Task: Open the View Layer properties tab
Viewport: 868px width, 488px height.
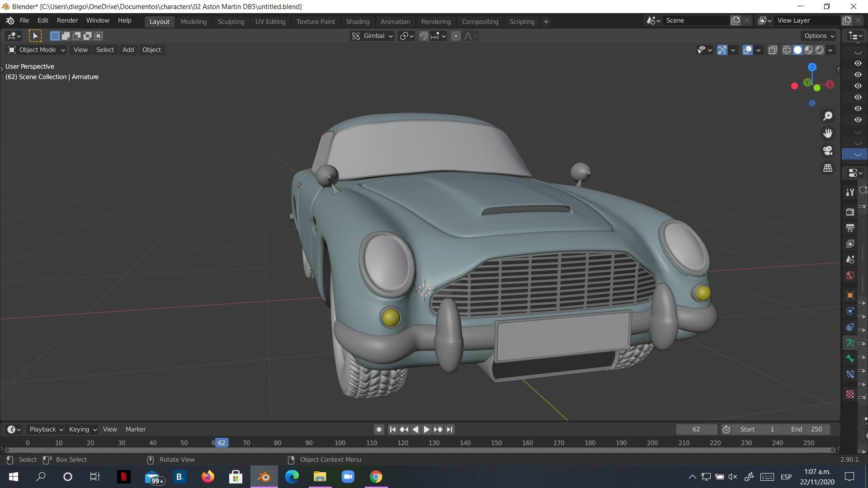Action: [850, 244]
